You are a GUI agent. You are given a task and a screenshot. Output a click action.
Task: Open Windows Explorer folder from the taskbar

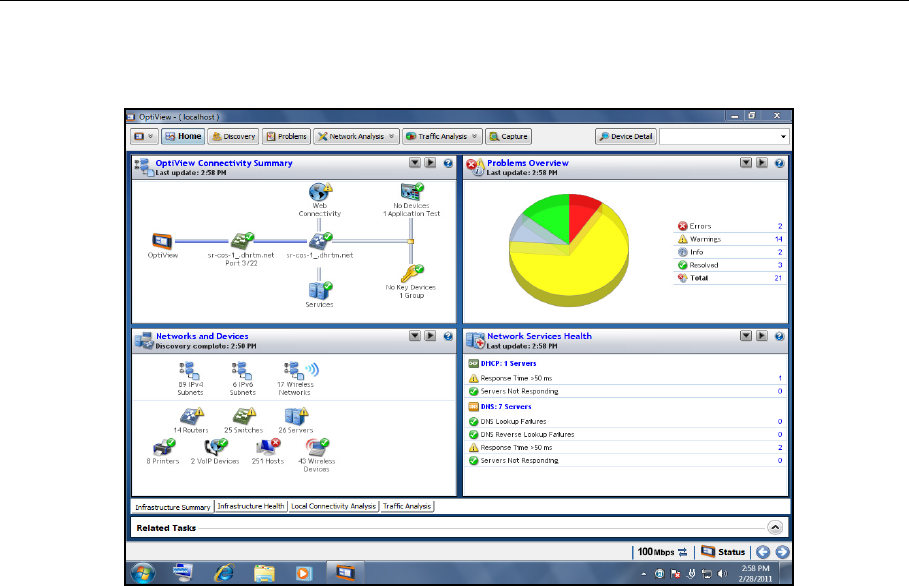click(264, 573)
